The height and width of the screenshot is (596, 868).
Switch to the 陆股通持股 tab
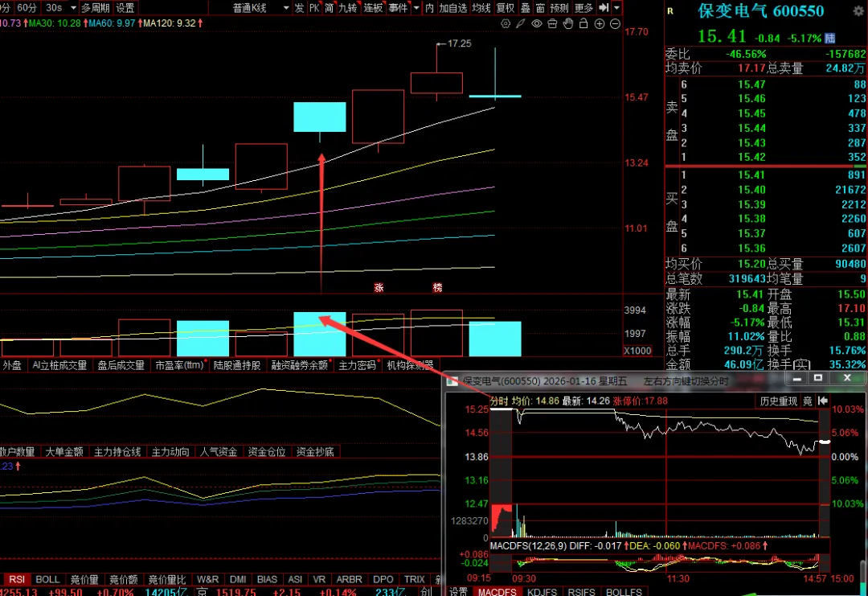(237, 365)
